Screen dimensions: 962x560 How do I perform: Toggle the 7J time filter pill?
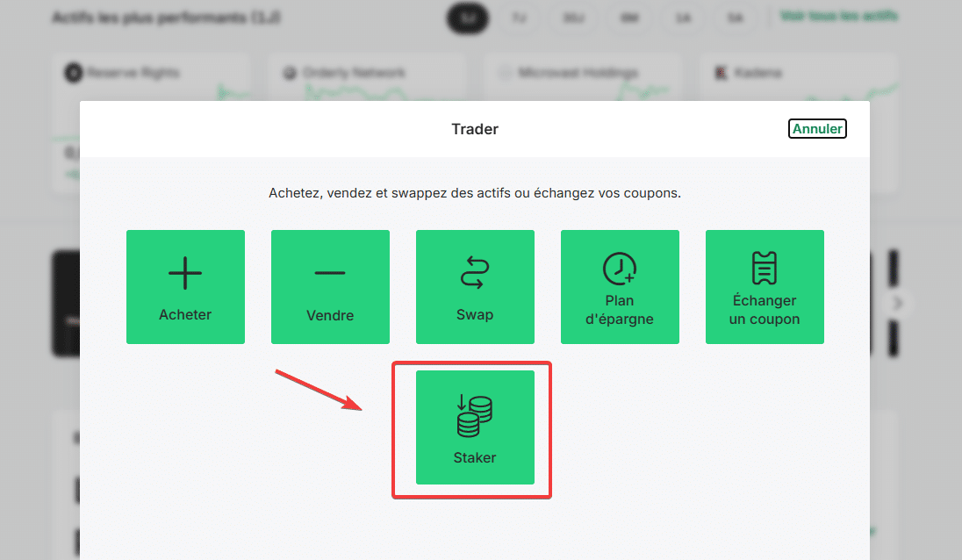point(519,18)
